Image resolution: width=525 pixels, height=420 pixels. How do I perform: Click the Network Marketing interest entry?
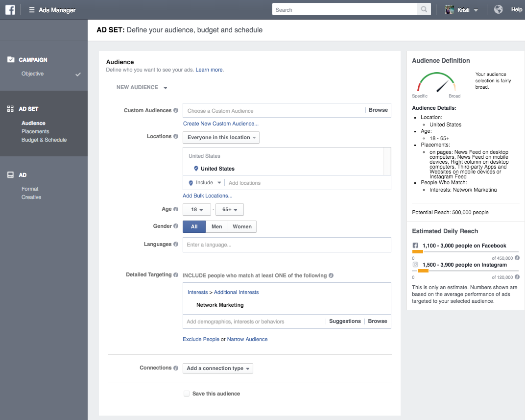220,305
